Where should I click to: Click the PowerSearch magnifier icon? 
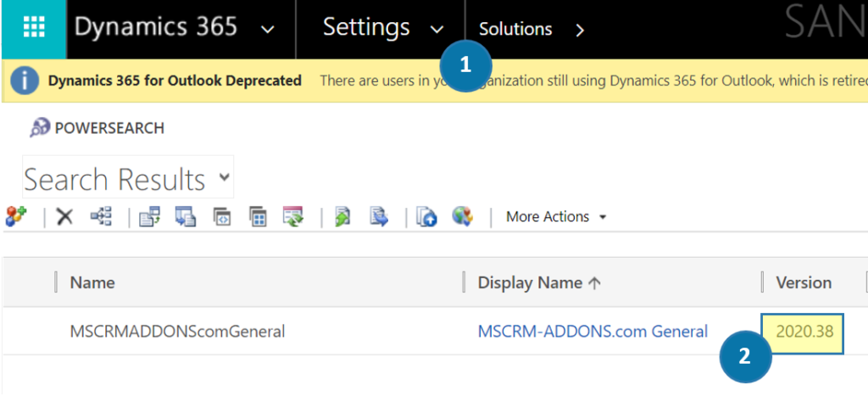pos(41,128)
